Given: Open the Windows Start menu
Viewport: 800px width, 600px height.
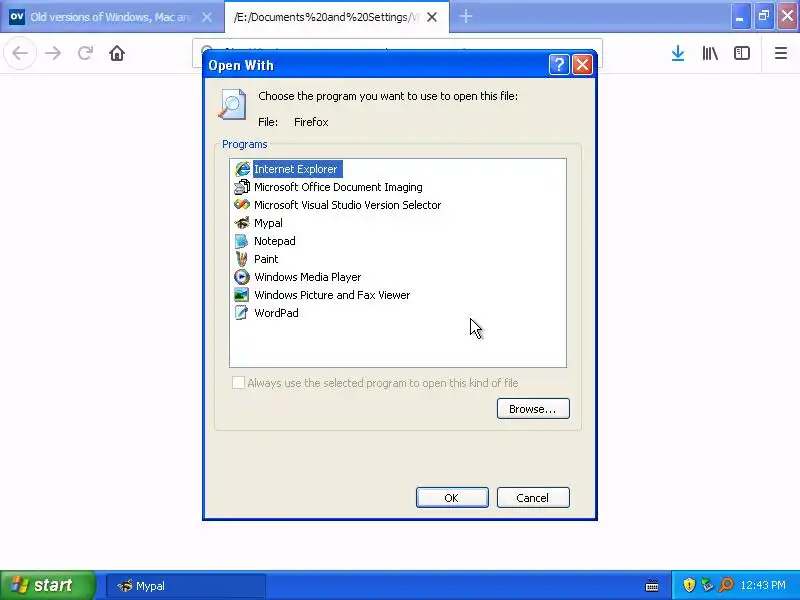Looking at the screenshot, I should (x=47, y=585).
